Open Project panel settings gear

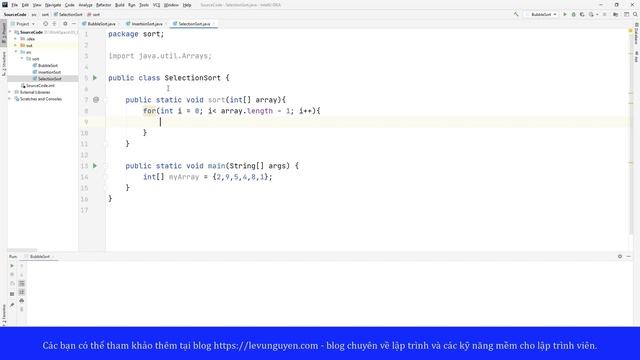(x=65, y=24)
